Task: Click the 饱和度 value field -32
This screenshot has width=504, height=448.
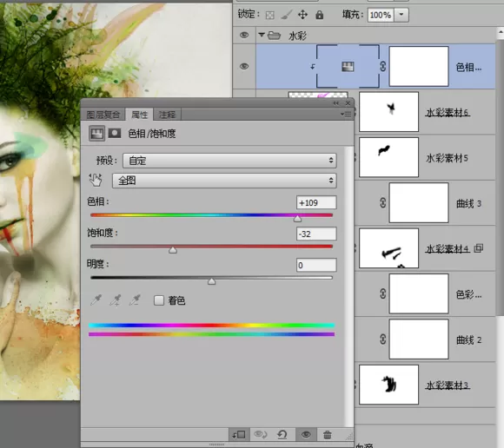Action: coord(316,234)
